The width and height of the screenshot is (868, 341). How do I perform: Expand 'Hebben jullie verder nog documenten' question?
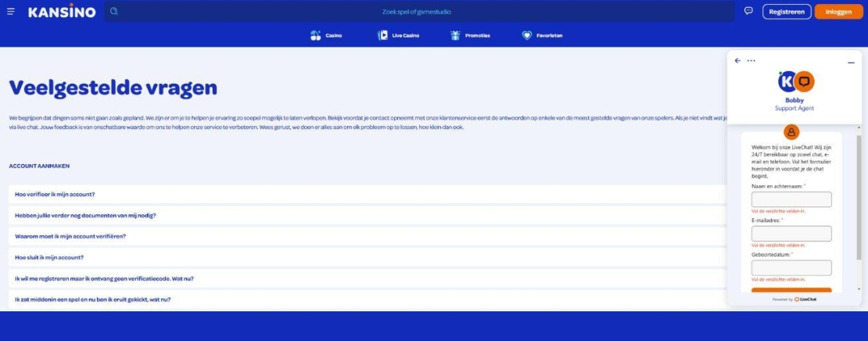(85, 215)
